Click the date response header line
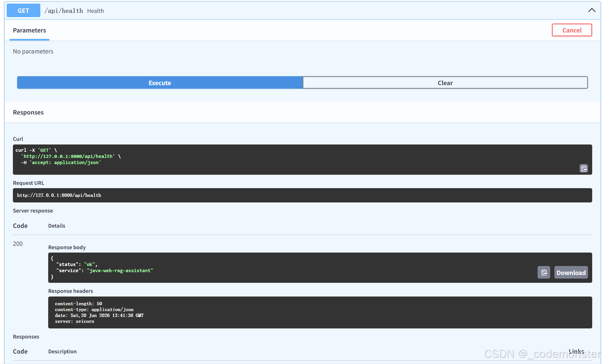 [99, 315]
